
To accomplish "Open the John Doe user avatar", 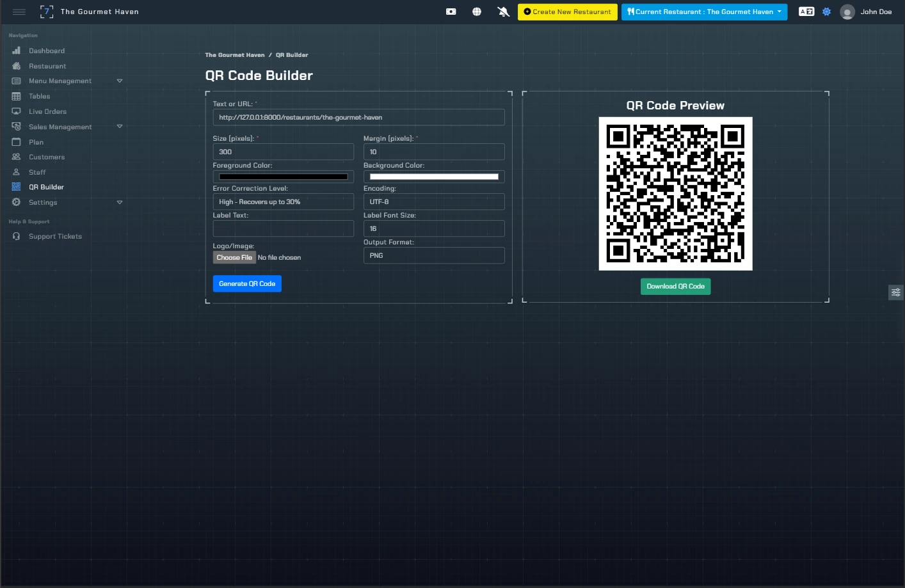I will 847,12.
